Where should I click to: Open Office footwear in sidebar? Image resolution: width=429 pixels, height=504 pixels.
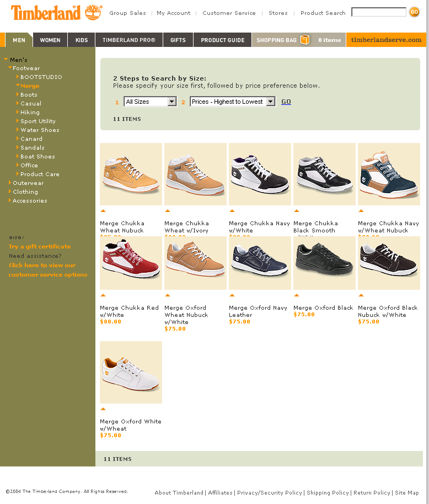[x=29, y=165]
